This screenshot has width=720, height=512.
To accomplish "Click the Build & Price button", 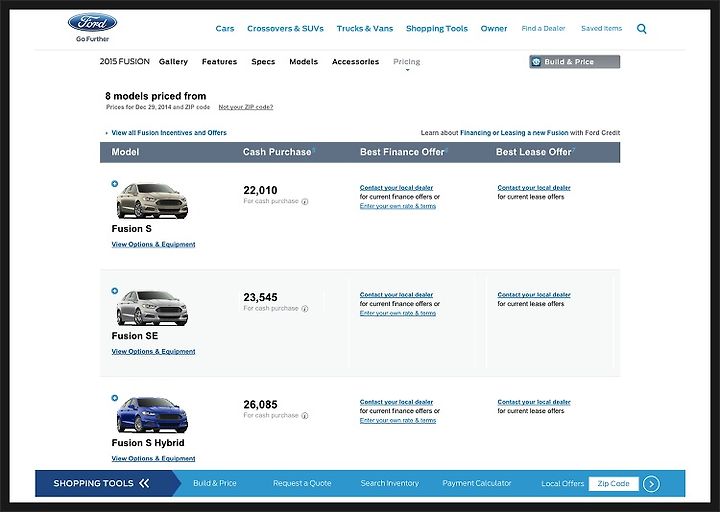I will click(574, 62).
